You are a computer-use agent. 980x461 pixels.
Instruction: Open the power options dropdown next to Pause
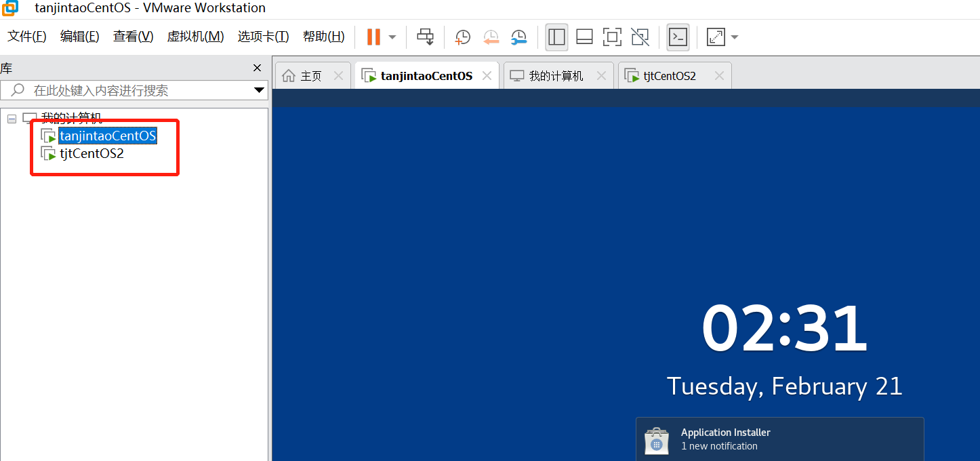coord(392,37)
